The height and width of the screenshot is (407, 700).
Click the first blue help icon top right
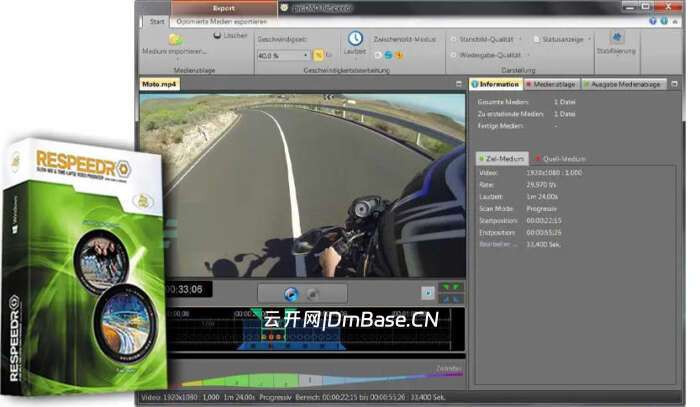click(x=653, y=21)
